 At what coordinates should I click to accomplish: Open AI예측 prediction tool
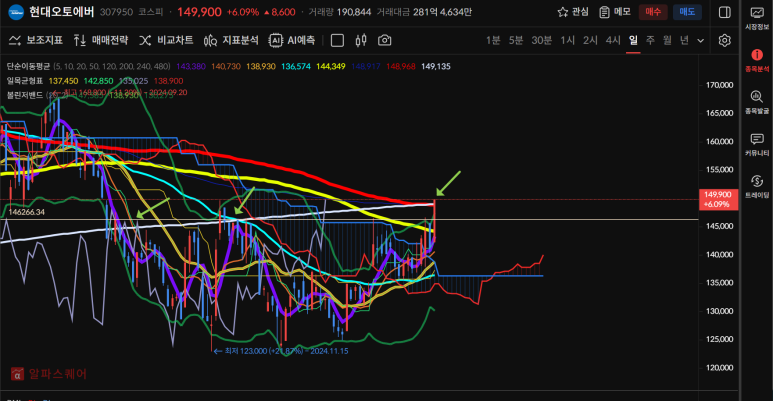tap(292, 40)
